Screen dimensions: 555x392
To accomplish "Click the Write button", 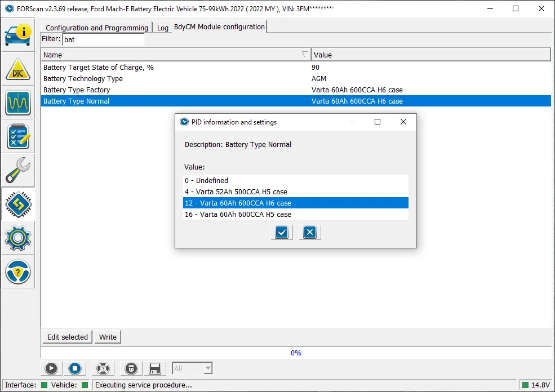I will (x=108, y=337).
